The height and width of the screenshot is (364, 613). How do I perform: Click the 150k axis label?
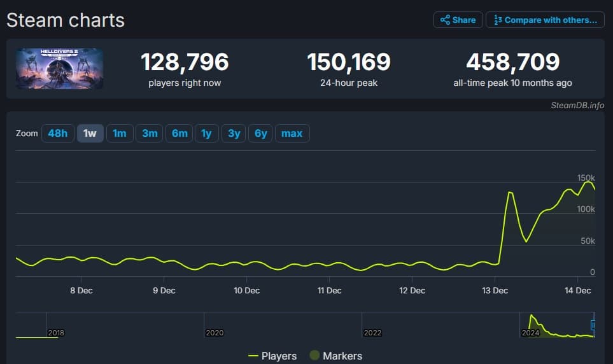pos(586,178)
